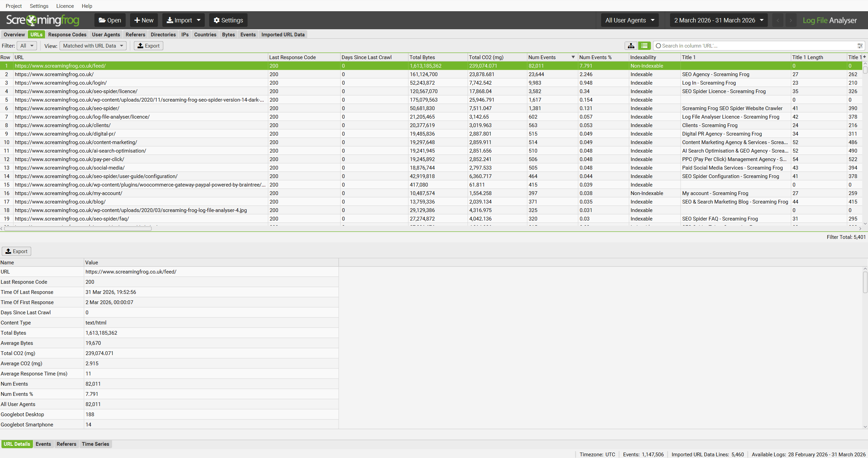
Task: View the Imported URL Data tab
Action: coord(283,35)
